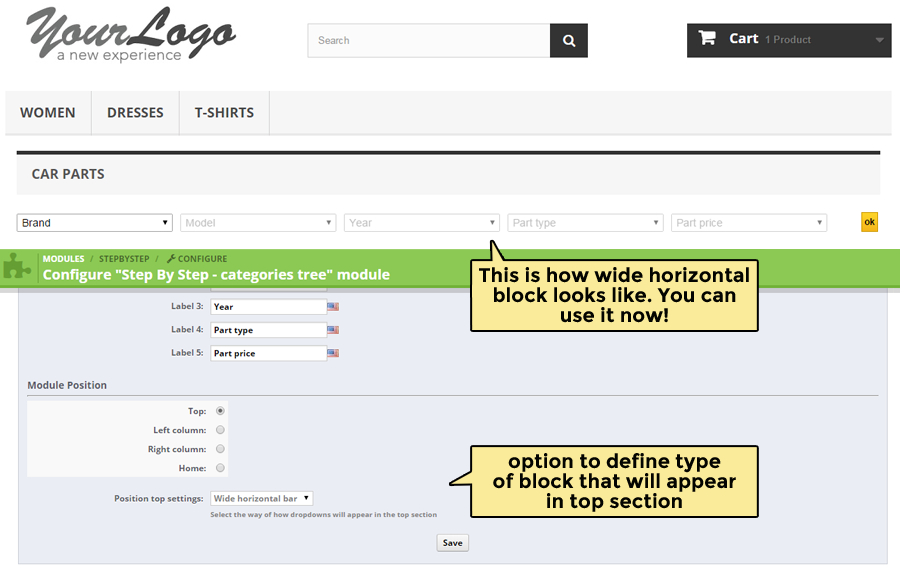Select the Left column radio button
Image resolution: width=900 pixels, height=572 pixels.
tap(220, 430)
